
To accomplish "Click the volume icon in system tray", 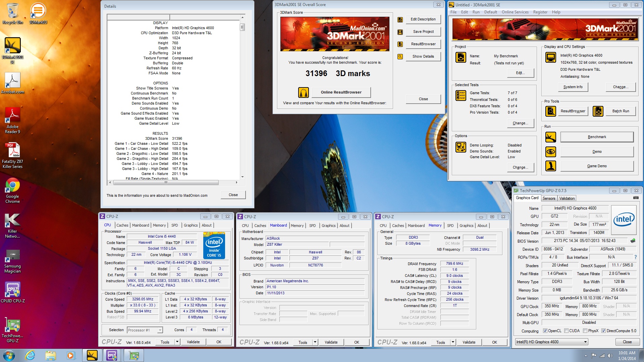I will (x=610, y=356).
